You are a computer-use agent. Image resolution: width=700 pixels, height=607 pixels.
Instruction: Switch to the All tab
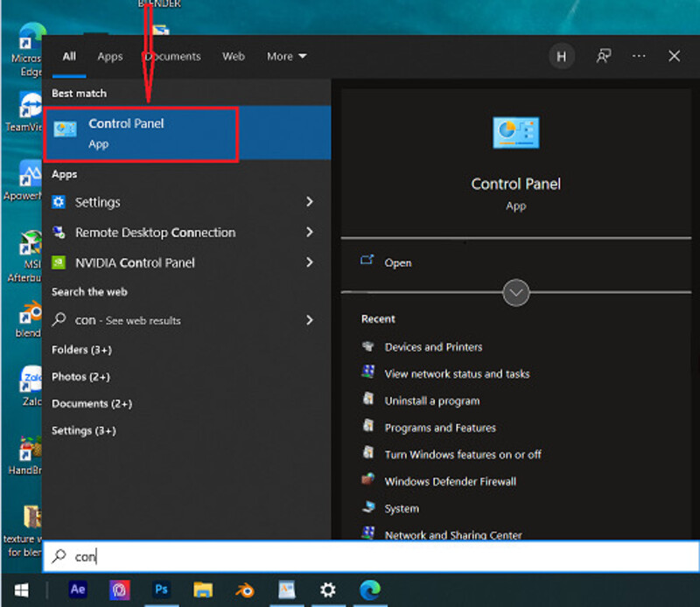tap(69, 57)
